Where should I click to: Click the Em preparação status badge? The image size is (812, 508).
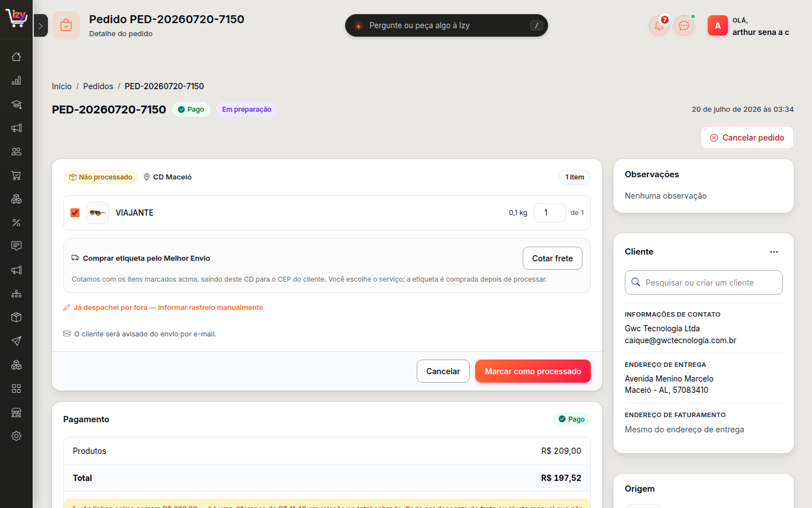coord(246,110)
